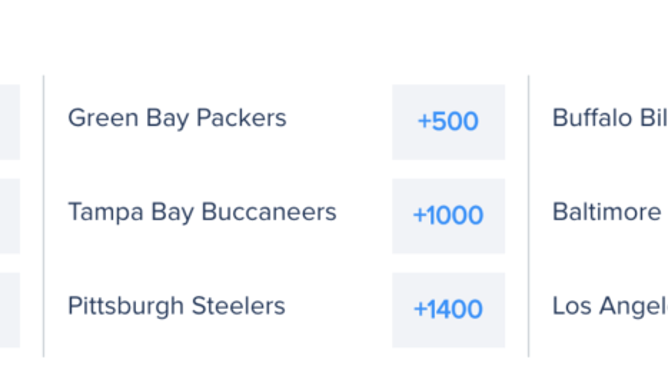Select the cut-off odds cell left of Buccaneers

10,216
